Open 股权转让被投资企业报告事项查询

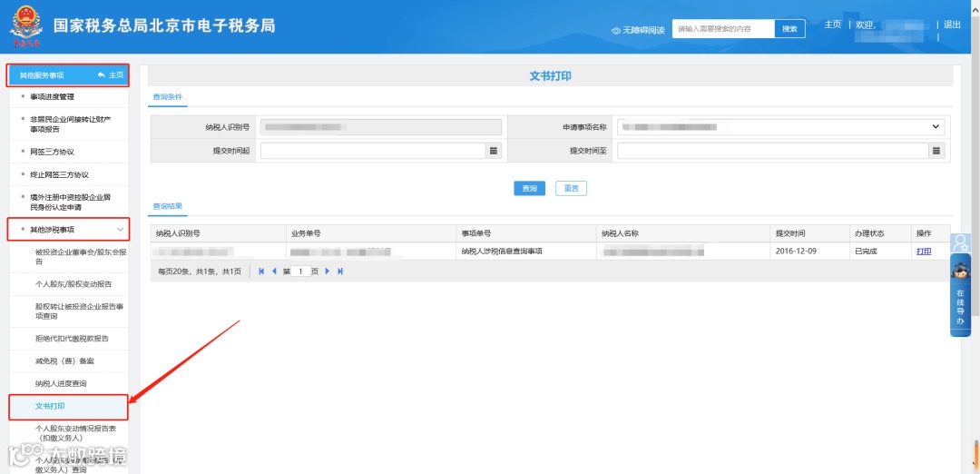69,311
